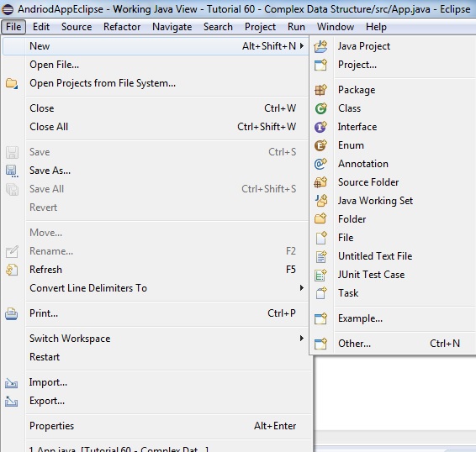The width and height of the screenshot is (476, 452).
Task: Open the Help menu
Action: [x=376, y=27]
